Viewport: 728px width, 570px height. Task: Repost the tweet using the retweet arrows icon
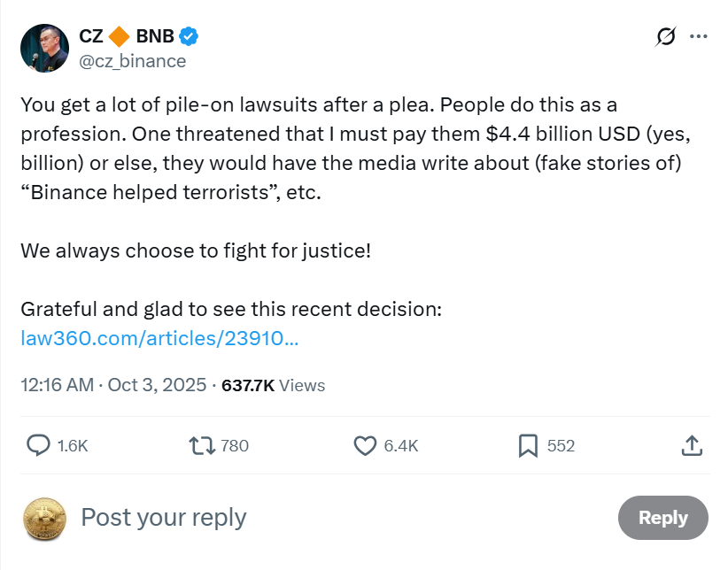203,445
